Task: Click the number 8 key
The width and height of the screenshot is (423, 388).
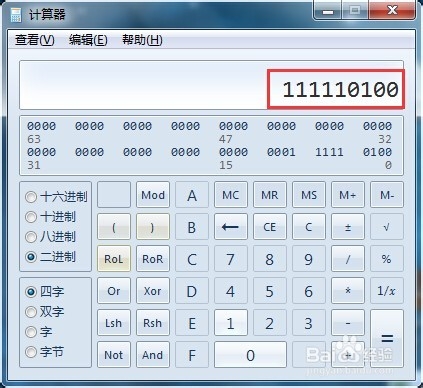Action: (x=270, y=259)
